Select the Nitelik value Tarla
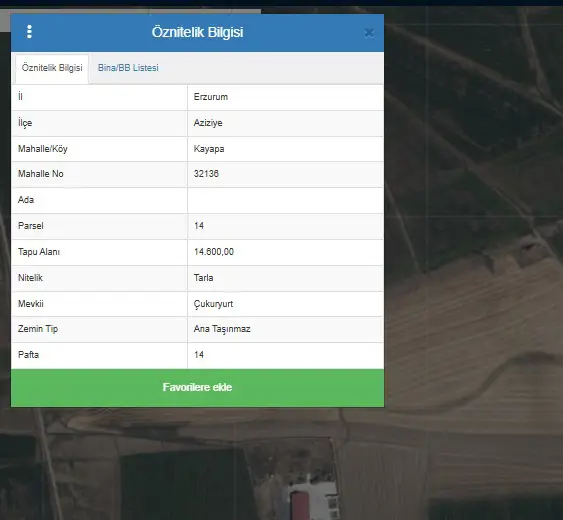 click(204, 278)
